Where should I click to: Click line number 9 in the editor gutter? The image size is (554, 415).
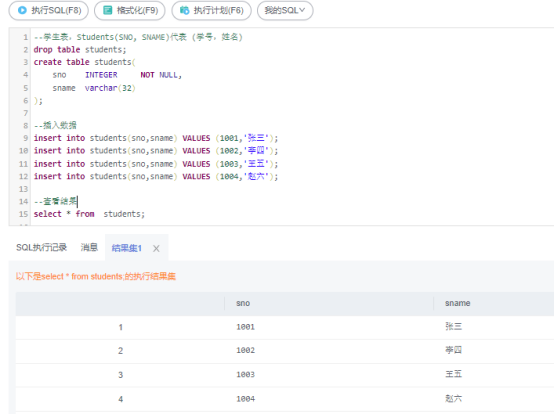coord(25,138)
